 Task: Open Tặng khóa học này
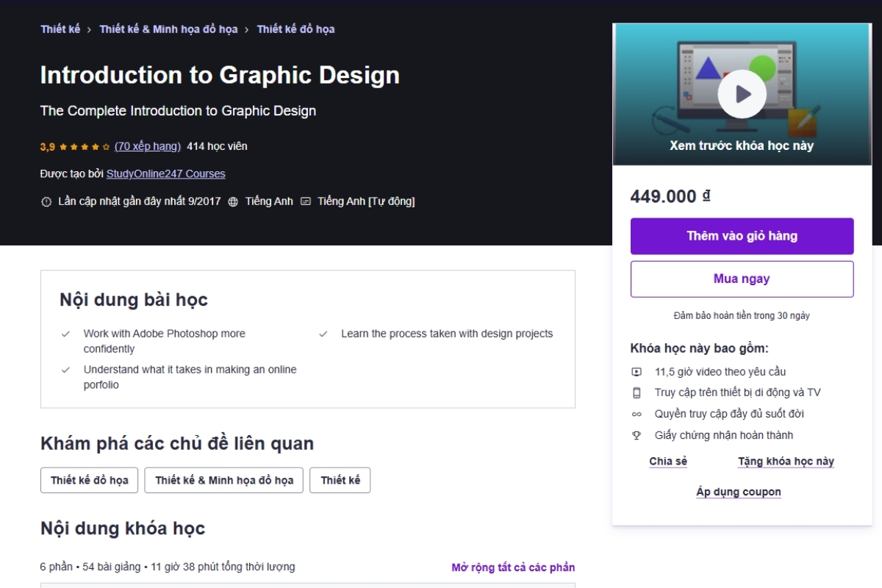[x=786, y=461]
